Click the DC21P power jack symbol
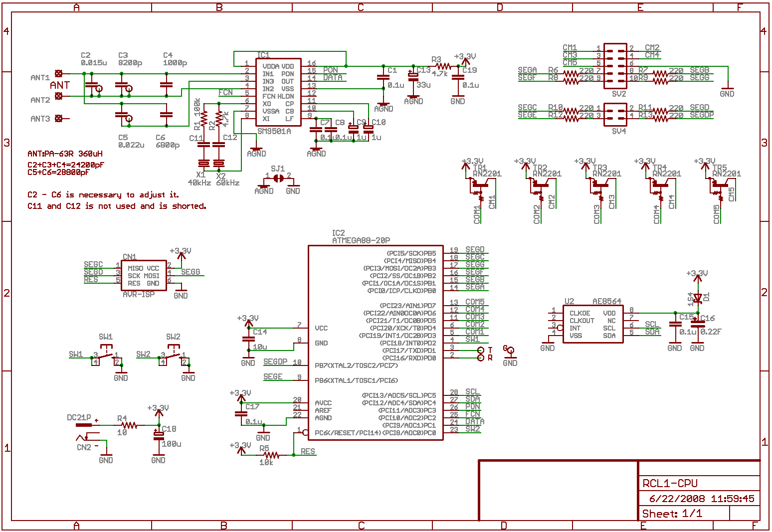 point(85,425)
